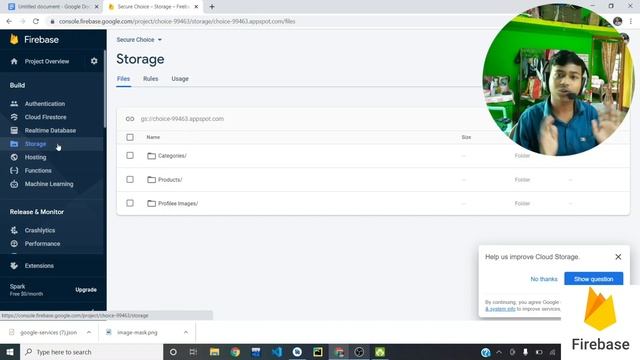Open File Explorer from taskbar
640x360 pixels.
tap(214, 352)
